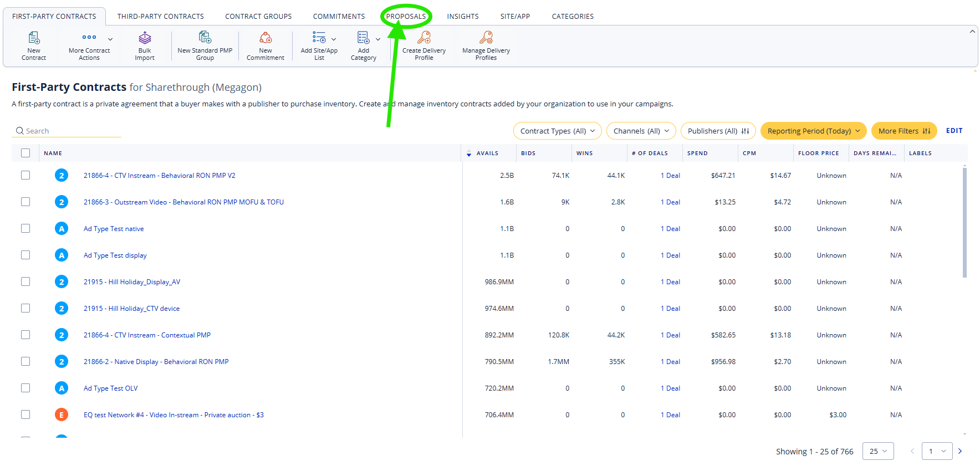
Task: Click in the Search field
Action: click(x=67, y=131)
